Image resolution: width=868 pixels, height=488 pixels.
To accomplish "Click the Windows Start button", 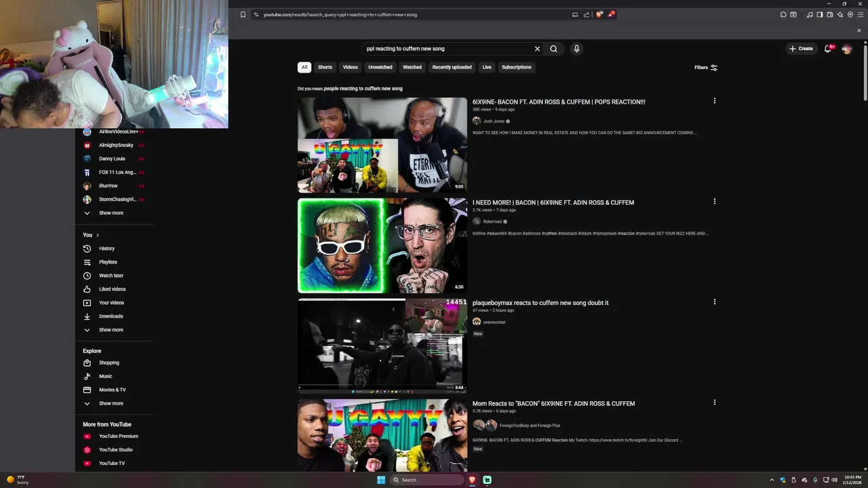I will click(x=381, y=480).
